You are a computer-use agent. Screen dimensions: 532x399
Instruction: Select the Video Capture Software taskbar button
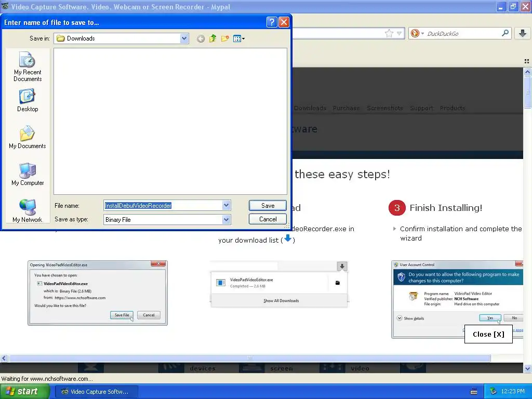(x=96, y=392)
